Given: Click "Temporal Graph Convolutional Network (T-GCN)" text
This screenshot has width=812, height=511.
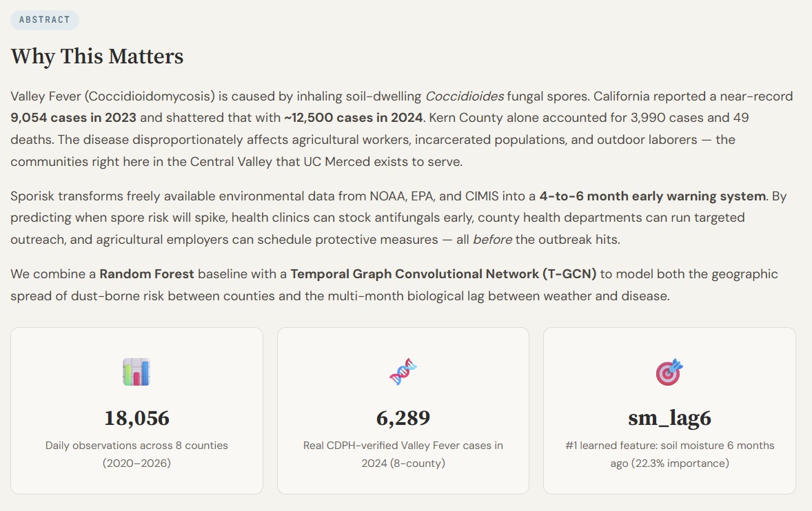Looking at the screenshot, I should (443, 274).
